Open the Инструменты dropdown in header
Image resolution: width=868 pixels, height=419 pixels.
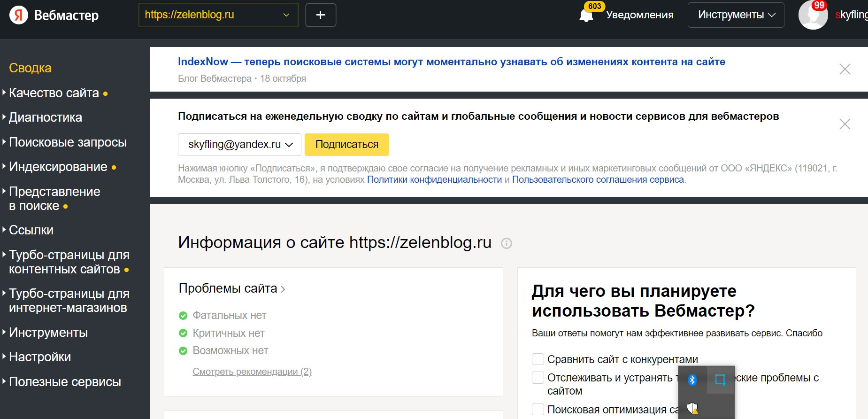coord(736,15)
